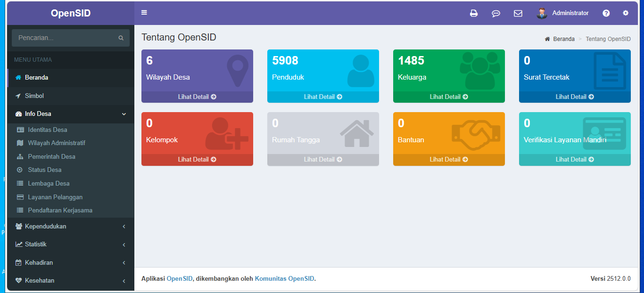The width and height of the screenshot is (644, 293).
Task: Click Lihat Detail under Penduduk
Action: click(323, 97)
